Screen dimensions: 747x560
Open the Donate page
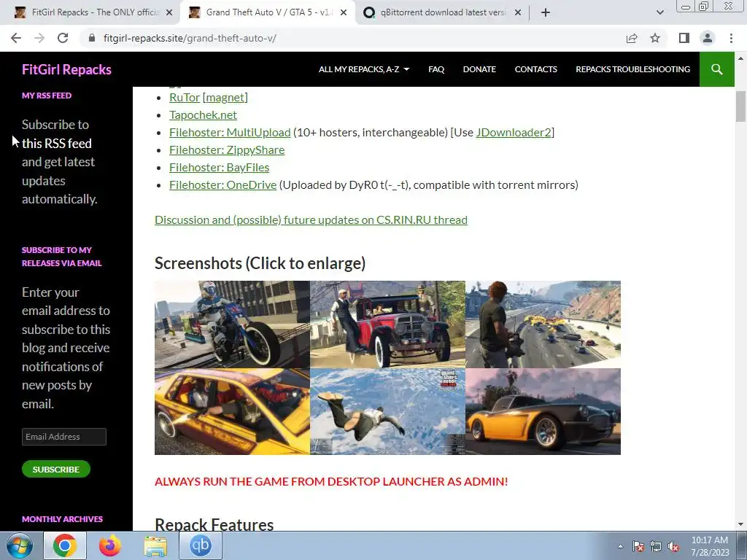pos(479,69)
